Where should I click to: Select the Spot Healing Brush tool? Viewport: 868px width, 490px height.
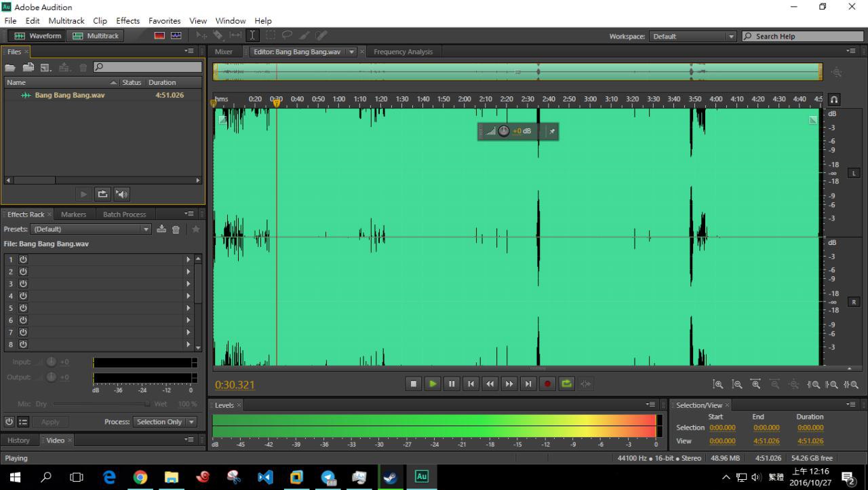click(321, 36)
